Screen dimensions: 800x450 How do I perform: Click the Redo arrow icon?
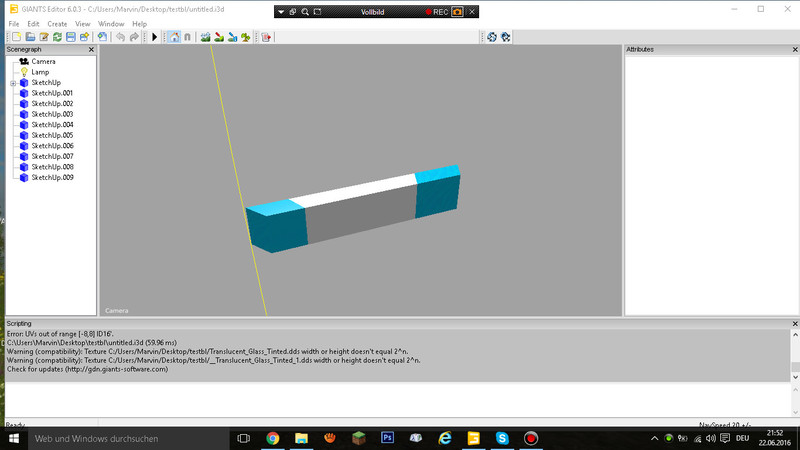(135, 37)
